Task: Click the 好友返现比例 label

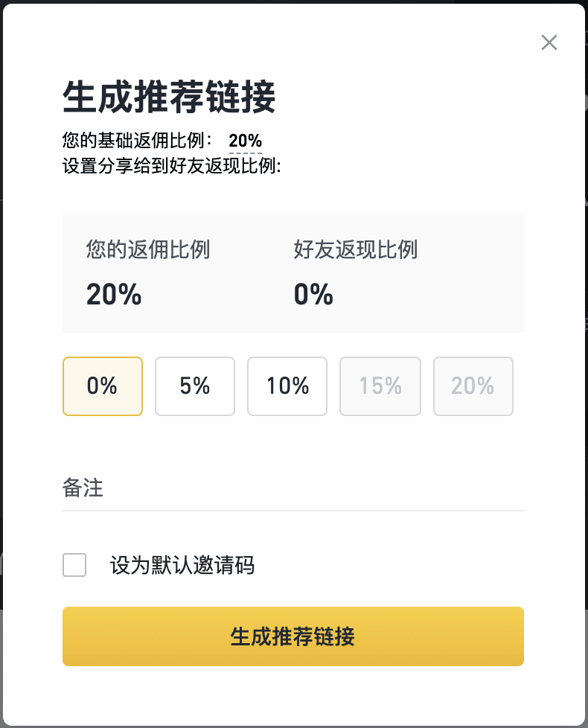Action: click(356, 249)
